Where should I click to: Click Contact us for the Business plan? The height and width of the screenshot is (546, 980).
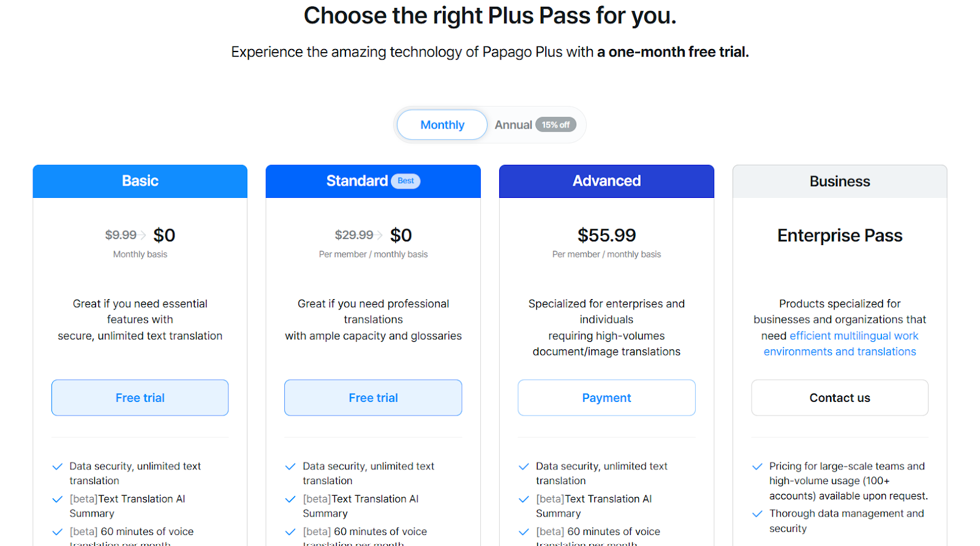839,397
